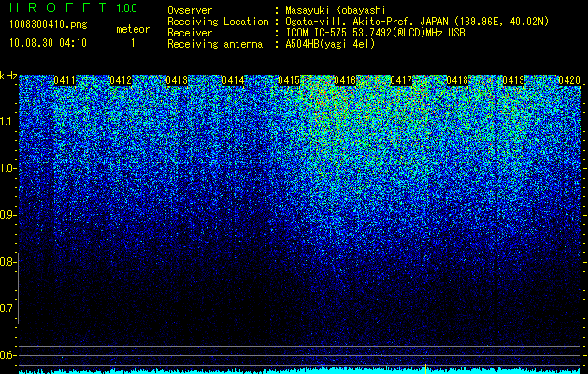
Task: Click the Receiving antenna label
Action: point(215,44)
